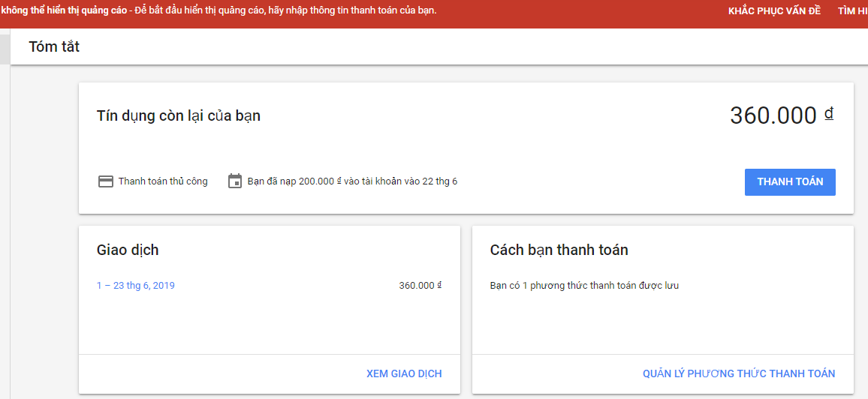The image size is (868, 399).
Task: Click the credit card icon beside Thanh toán thủ công
Action: pyautogui.click(x=106, y=181)
